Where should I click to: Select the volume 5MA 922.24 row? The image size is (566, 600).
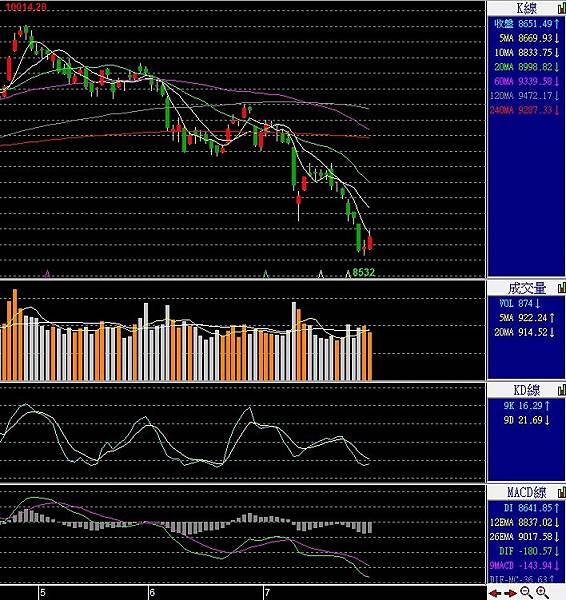(527, 318)
